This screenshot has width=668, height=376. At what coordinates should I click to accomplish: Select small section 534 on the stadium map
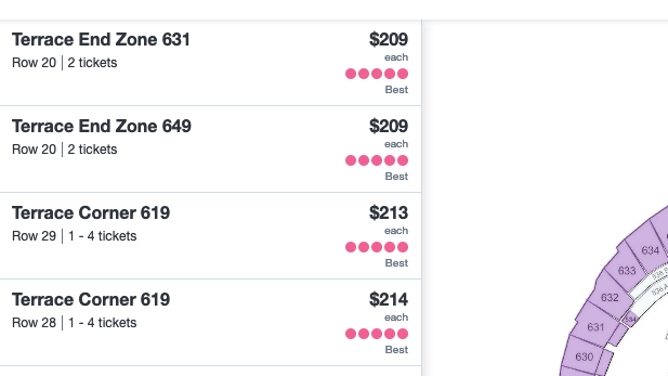[x=630, y=319]
